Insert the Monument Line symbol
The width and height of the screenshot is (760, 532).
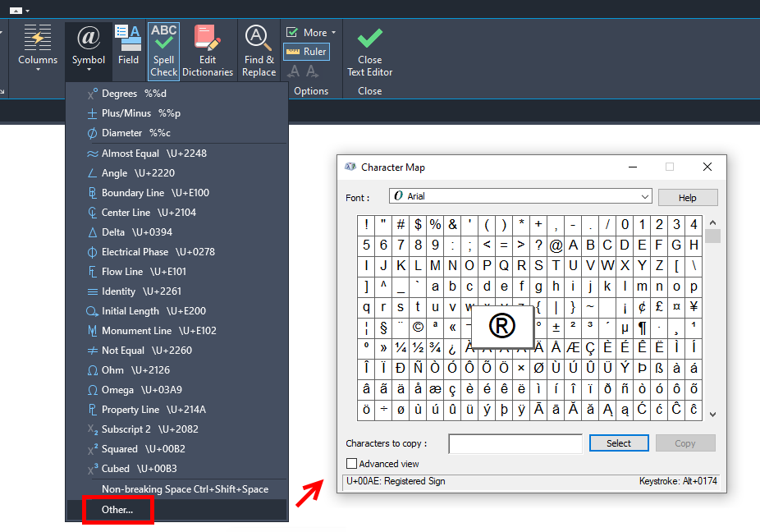click(x=177, y=331)
